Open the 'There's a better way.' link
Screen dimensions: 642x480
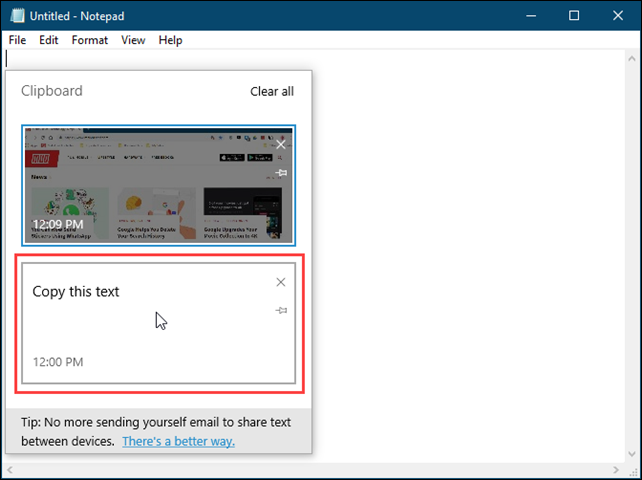pyautogui.click(x=179, y=441)
